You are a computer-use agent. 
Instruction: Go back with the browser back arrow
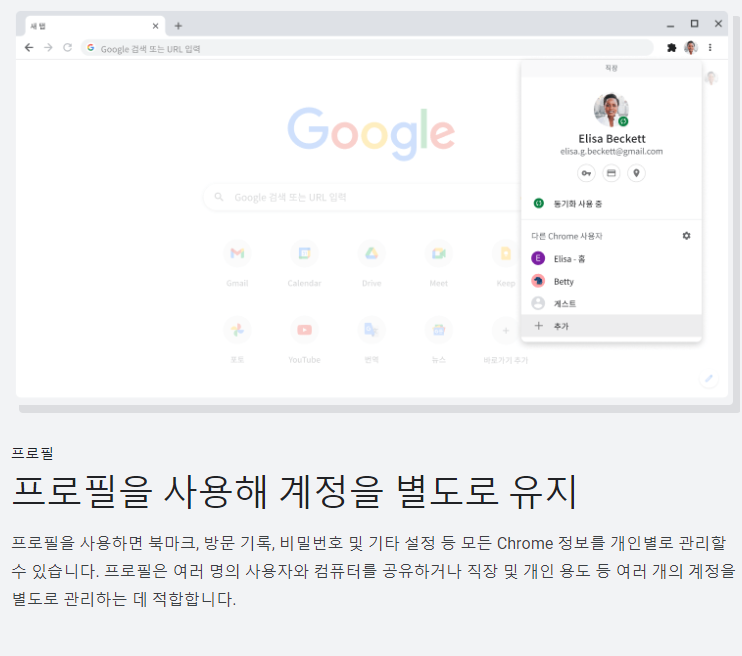point(29,48)
